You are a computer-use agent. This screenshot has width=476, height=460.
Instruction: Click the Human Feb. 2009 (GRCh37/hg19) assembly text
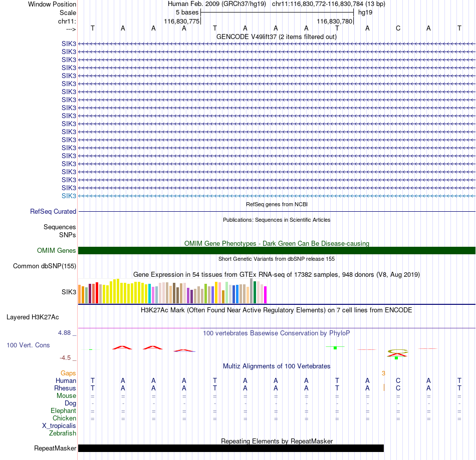[x=217, y=4]
